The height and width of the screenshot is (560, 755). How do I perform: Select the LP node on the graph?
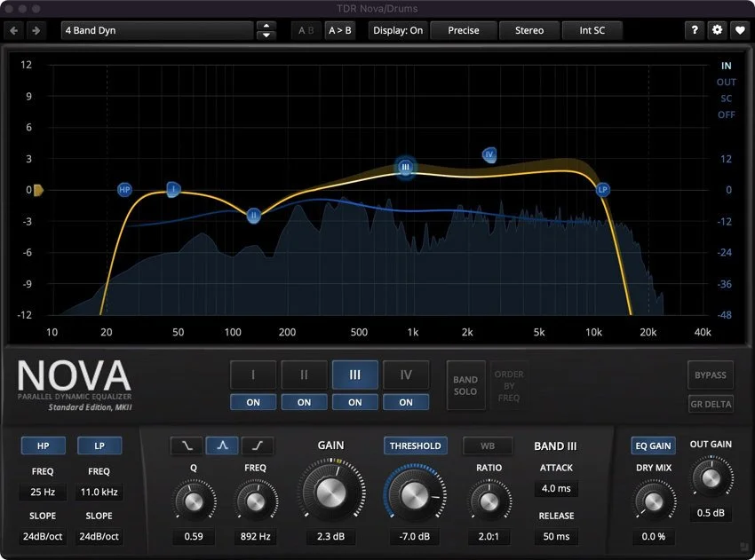click(602, 190)
